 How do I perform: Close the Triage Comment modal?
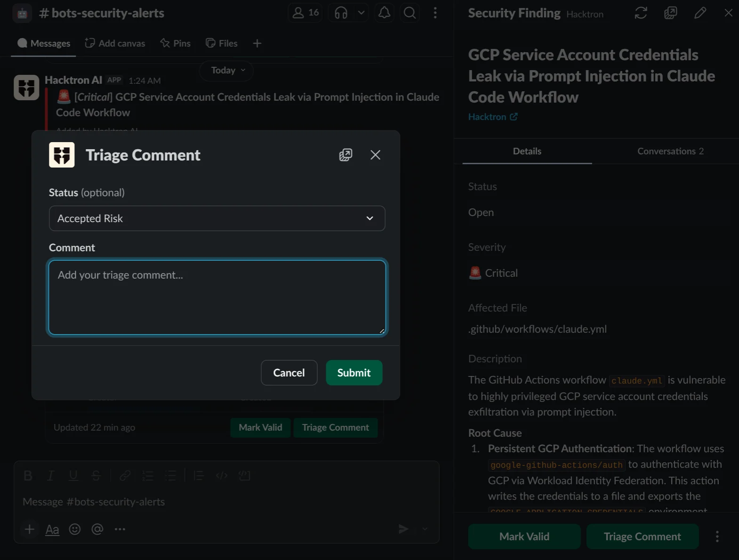pos(375,155)
